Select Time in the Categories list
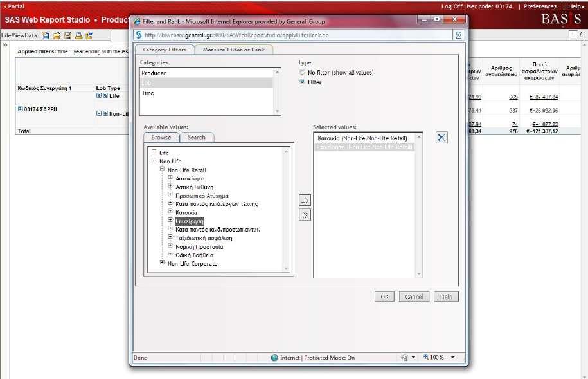Image resolution: width=588 pixels, height=379 pixels. point(206,93)
